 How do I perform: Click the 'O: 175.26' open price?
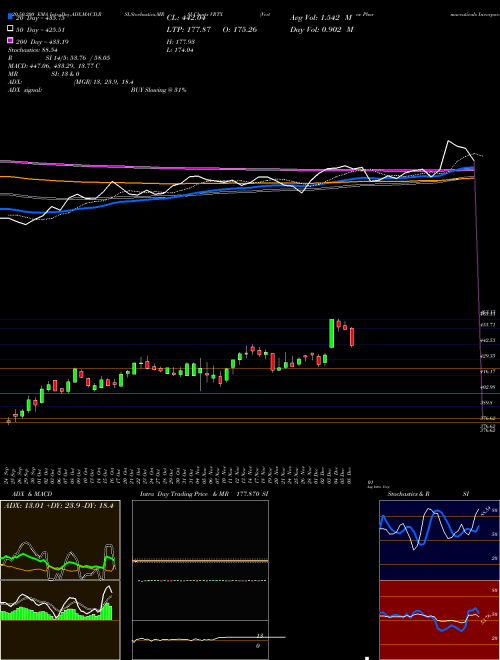click(x=239, y=30)
